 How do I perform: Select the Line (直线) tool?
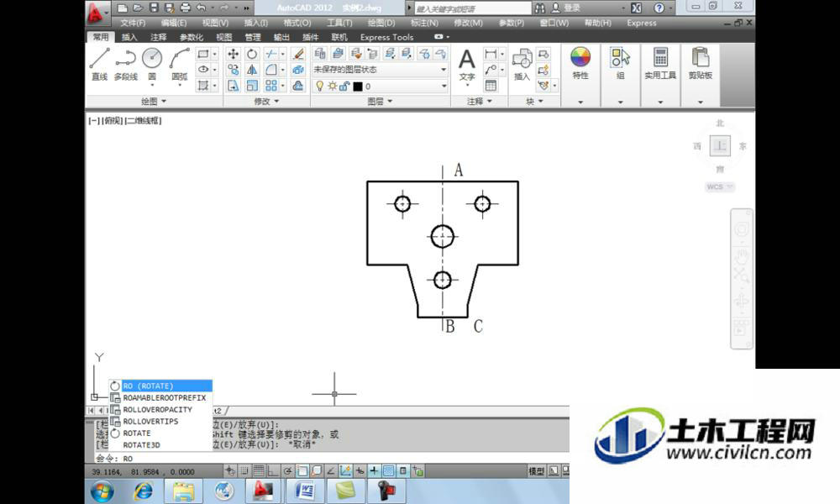click(x=99, y=64)
